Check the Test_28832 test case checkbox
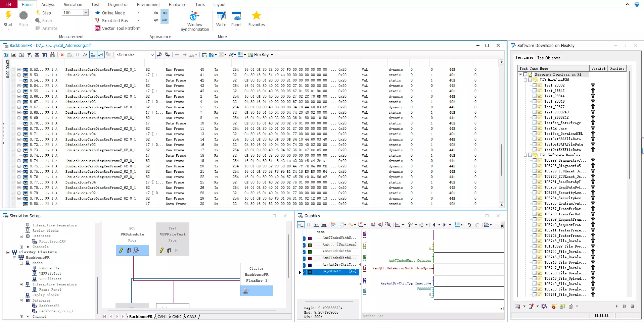Screen dimensions: 644x322 coord(535,85)
